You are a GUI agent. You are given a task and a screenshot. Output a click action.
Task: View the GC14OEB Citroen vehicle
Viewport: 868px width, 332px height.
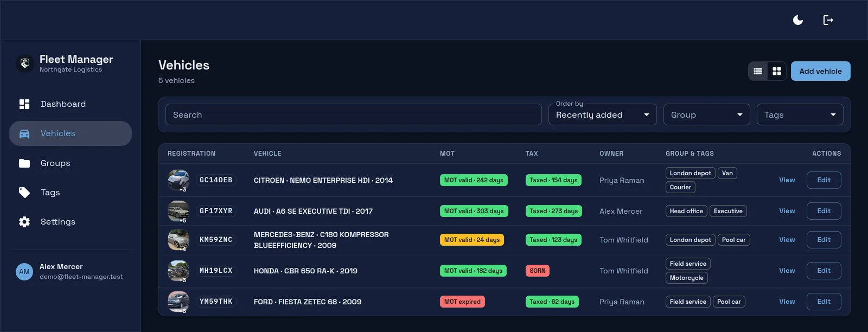point(787,180)
